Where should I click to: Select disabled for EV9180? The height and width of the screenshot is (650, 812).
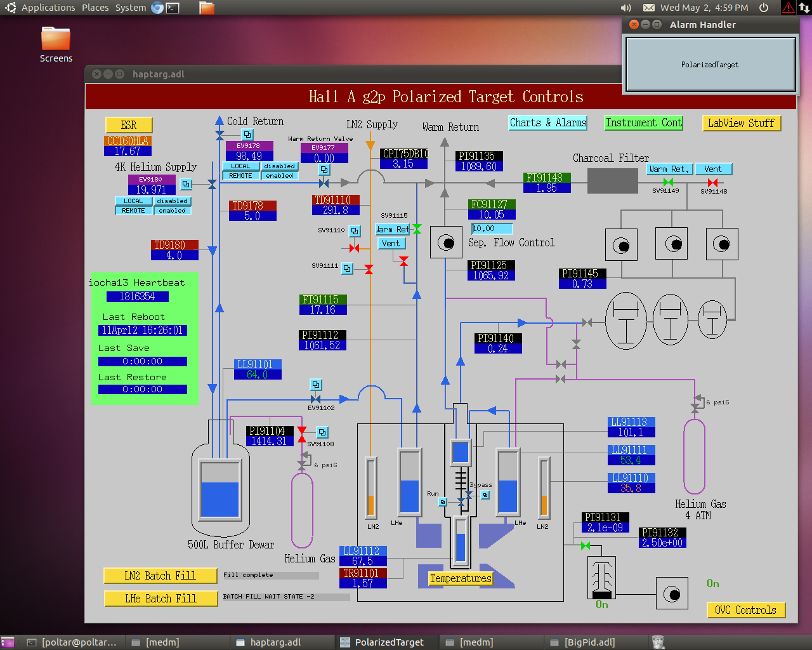tap(173, 201)
